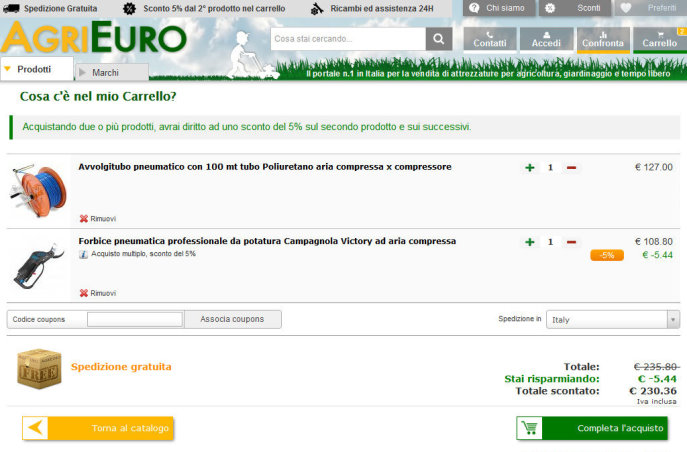Click the Accedi login icon
This screenshot has height=452, width=687.
(546, 39)
